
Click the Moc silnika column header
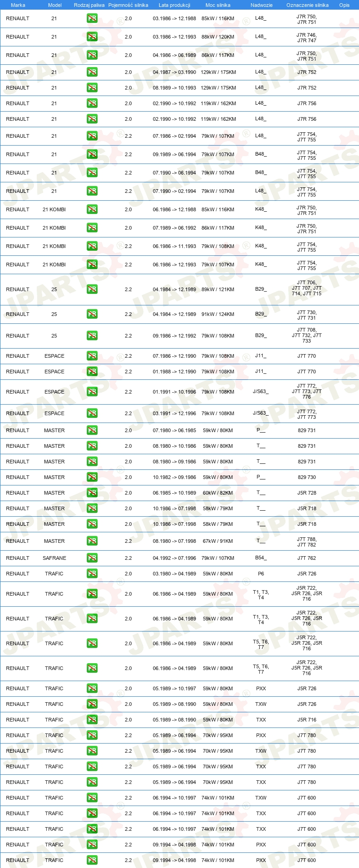click(218, 5)
